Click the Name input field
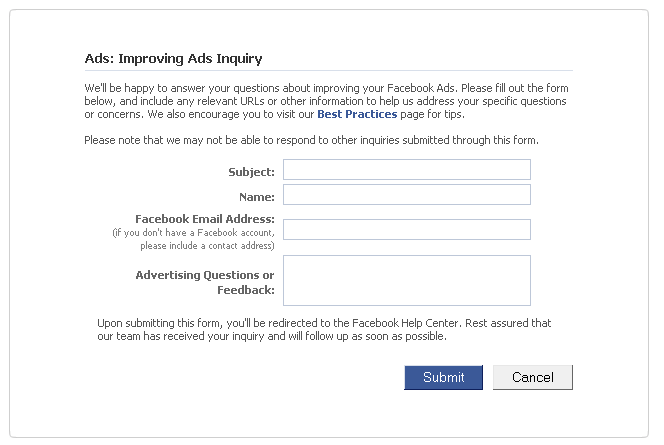The image size is (664, 445). (x=407, y=194)
